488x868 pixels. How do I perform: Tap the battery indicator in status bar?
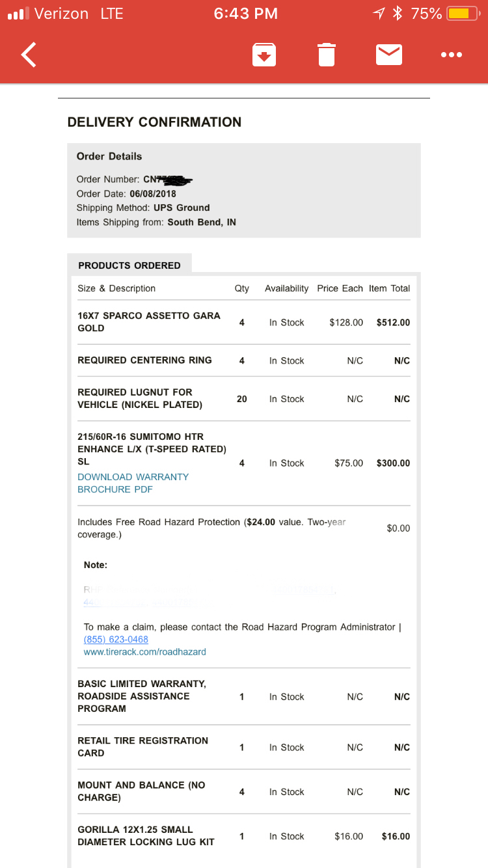click(x=463, y=14)
